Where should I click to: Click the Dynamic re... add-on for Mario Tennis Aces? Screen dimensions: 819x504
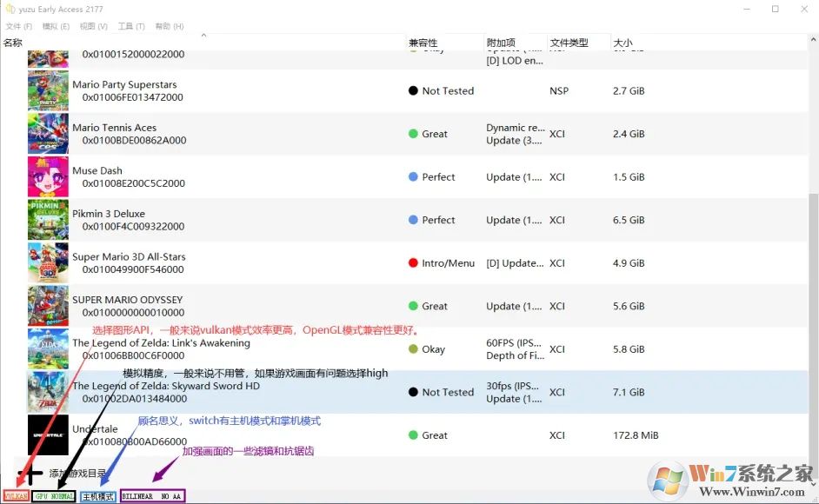(516, 128)
